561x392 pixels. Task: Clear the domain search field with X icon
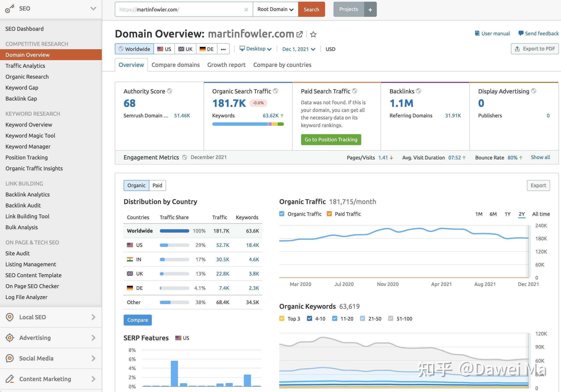click(x=246, y=9)
